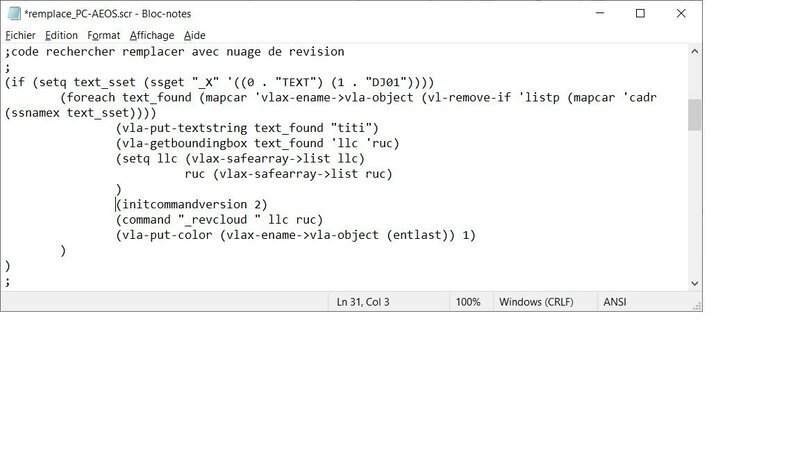Screen dimensions: 800x450
Task: Click the vla-put-textstring "titi" line
Action: [x=248, y=127]
